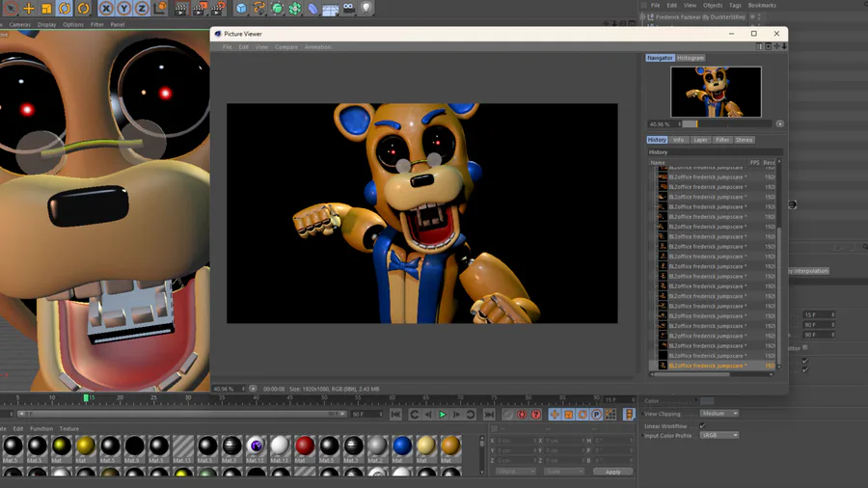This screenshot has width=868, height=488.
Task: Select the red material sphere
Action: (305, 446)
